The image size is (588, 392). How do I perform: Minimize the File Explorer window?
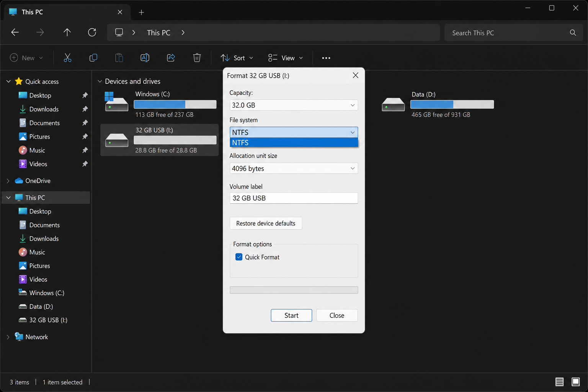click(528, 8)
